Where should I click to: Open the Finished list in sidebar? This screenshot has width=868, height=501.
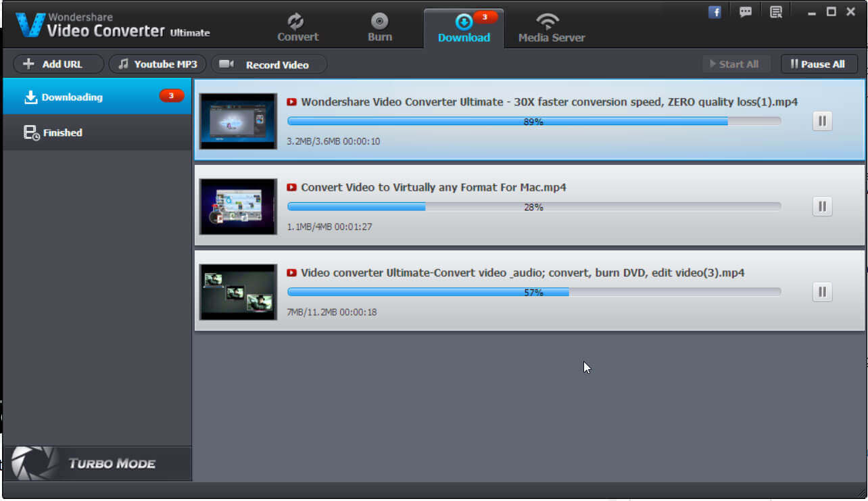97,133
